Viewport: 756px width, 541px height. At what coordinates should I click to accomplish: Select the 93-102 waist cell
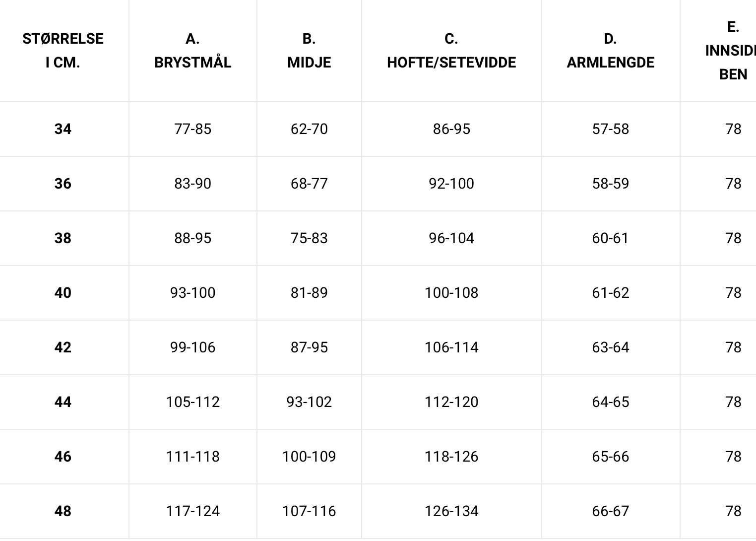point(309,402)
